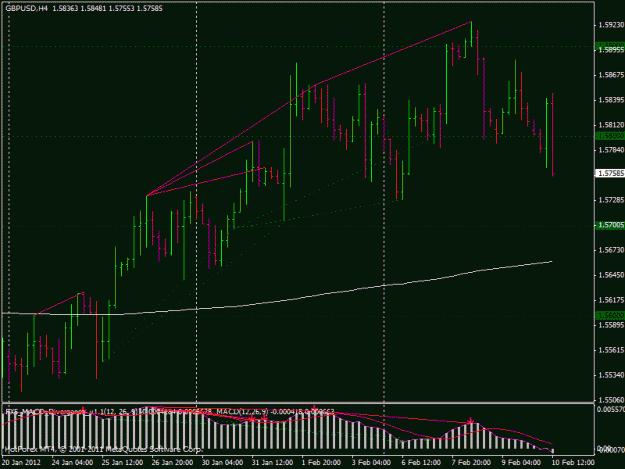Click the 1.55060 price axis label
Viewport: 625px width, 469px height.
coord(611,400)
